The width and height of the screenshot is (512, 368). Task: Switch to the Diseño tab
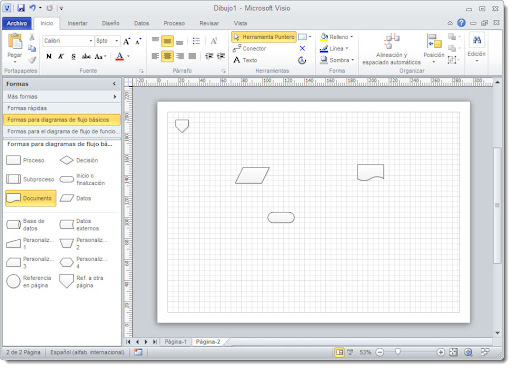[110, 23]
